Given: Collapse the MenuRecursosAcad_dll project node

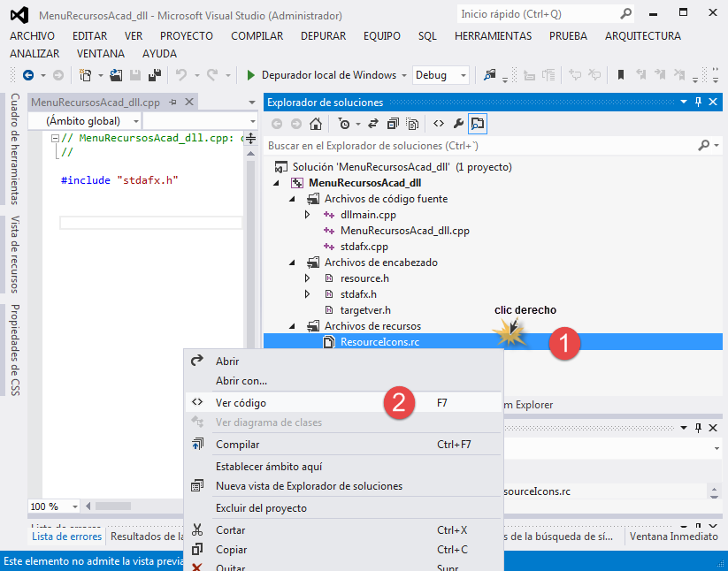Looking at the screenshot, I should click(276, 183).
